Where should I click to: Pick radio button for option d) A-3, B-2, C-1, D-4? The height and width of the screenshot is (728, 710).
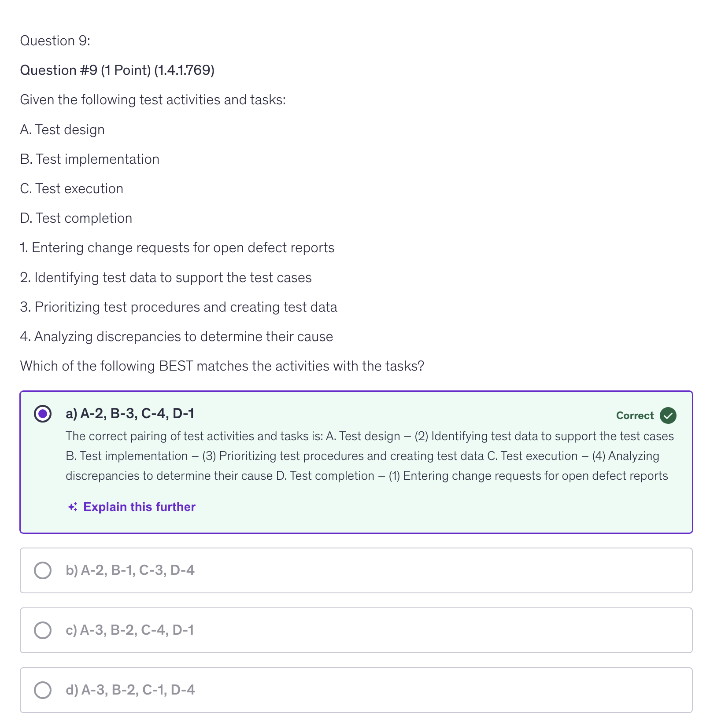[43, 690]
